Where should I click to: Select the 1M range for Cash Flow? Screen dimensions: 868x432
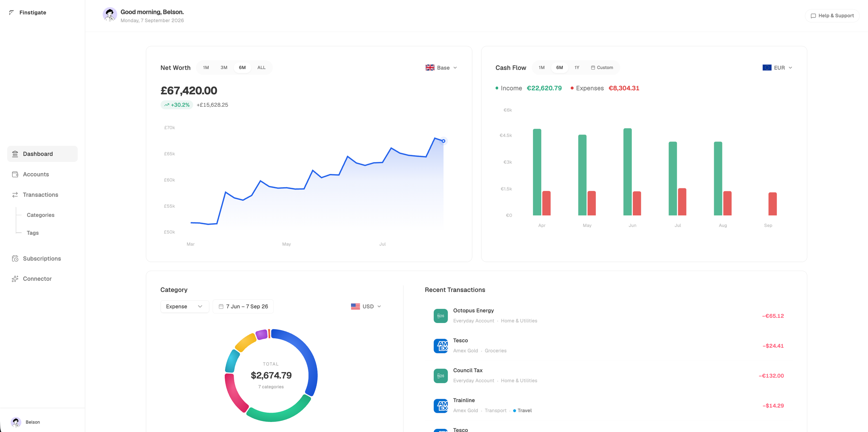click(x=542, y=68)
